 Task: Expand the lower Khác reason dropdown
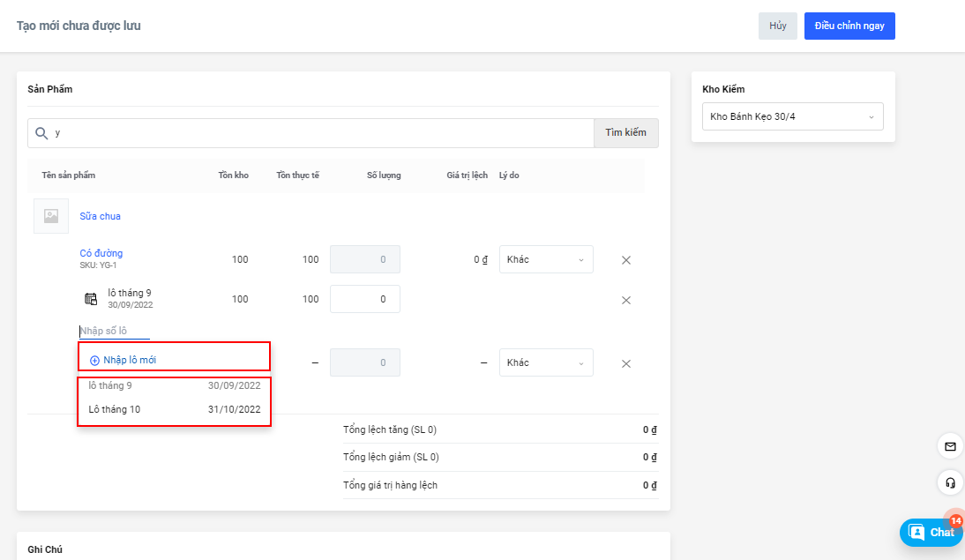tap(545, 363)
